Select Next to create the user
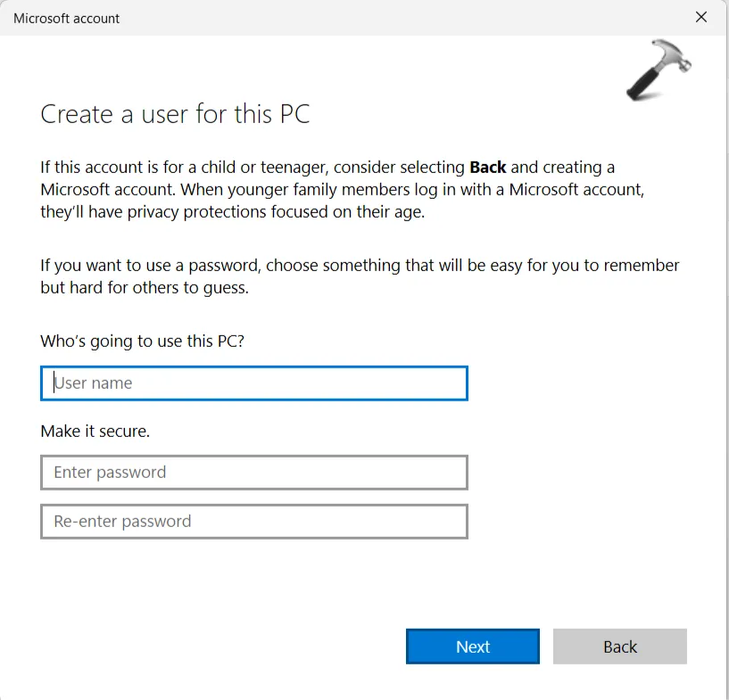 pos(472,646)
